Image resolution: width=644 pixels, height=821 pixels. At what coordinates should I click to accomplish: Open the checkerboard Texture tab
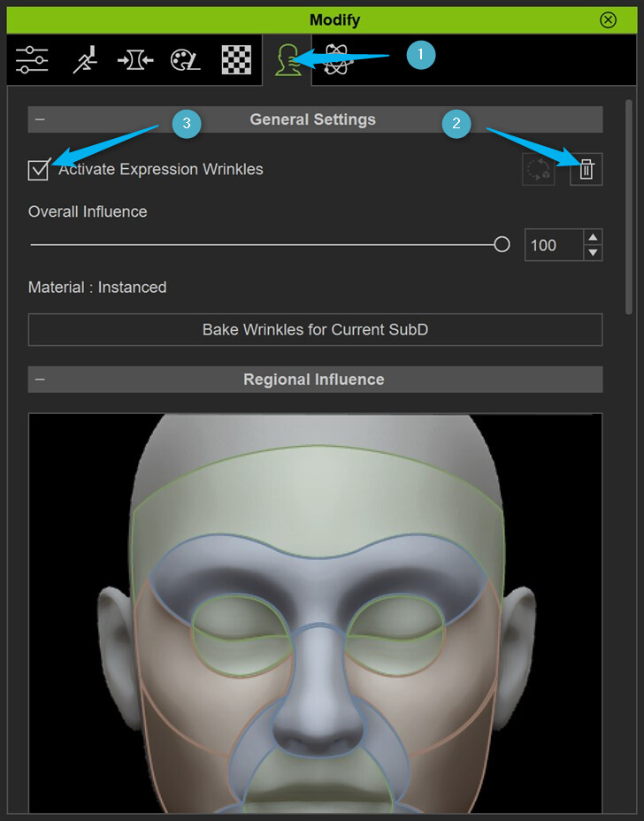click(x=236, y=60)
